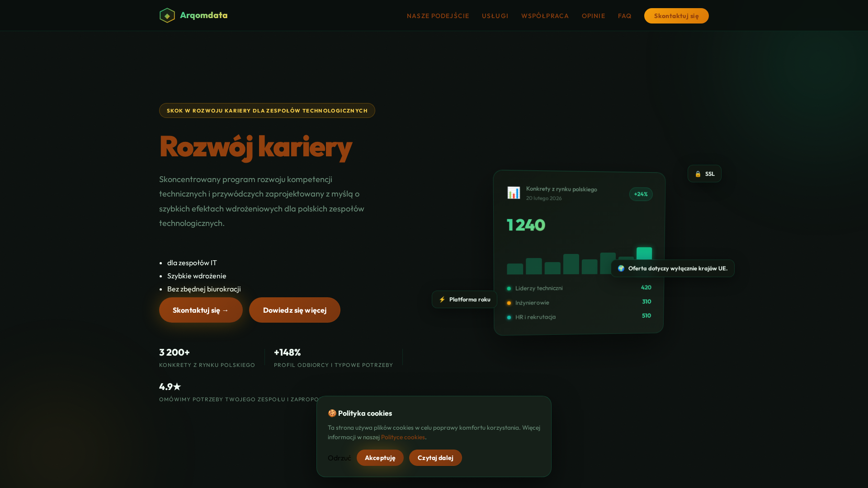Click the Konkrety z rynku polskiego card title
868x488 pixels.
click(561, 189)
